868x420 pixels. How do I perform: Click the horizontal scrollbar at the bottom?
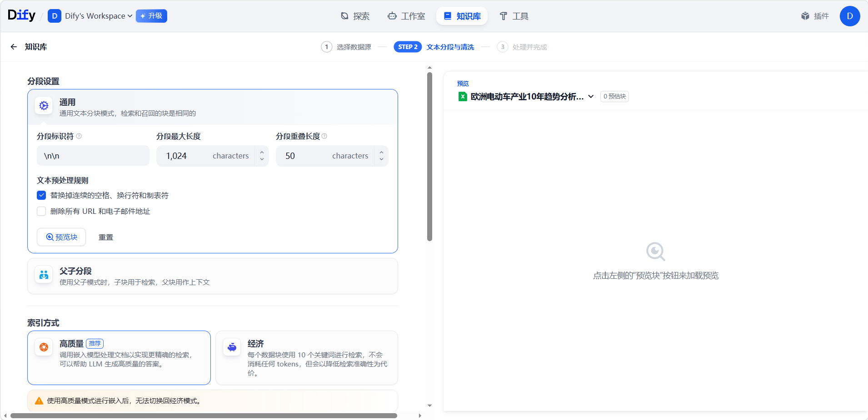pos(204,415)
